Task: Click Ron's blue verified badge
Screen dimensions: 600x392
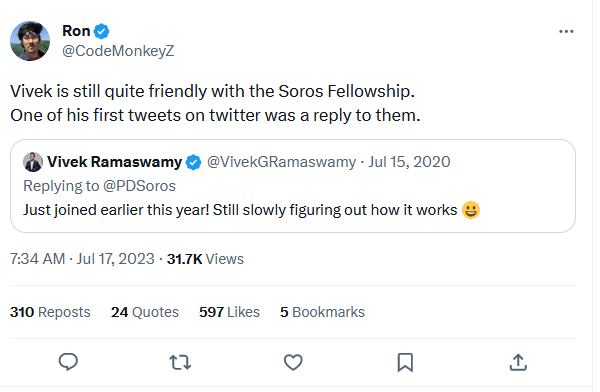Action: 101,31
